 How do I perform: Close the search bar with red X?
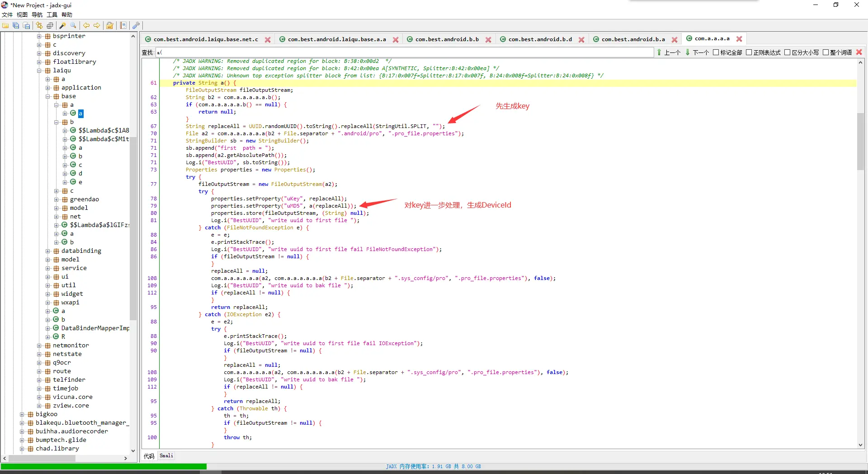click(x=859, y=52)
